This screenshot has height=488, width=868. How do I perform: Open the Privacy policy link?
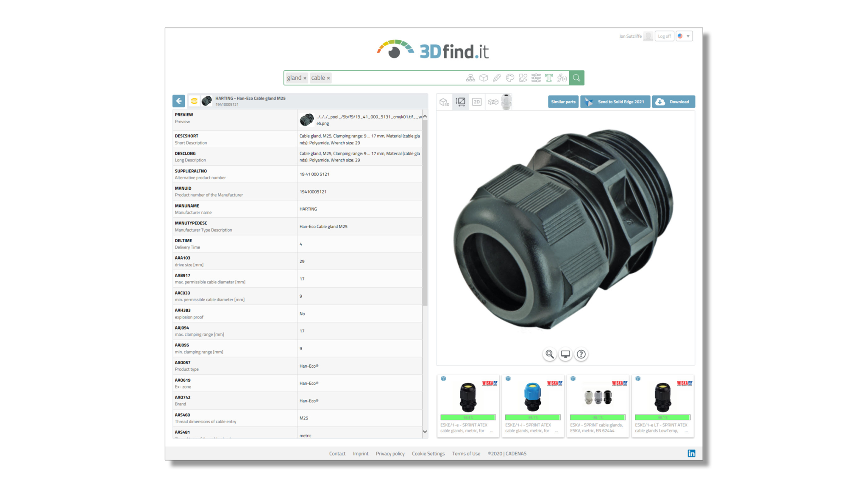390,453
